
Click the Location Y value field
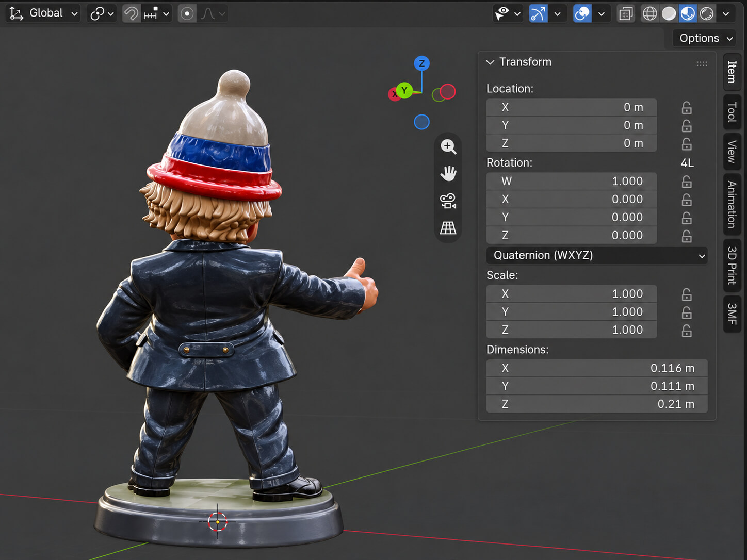tap(572, 125)
